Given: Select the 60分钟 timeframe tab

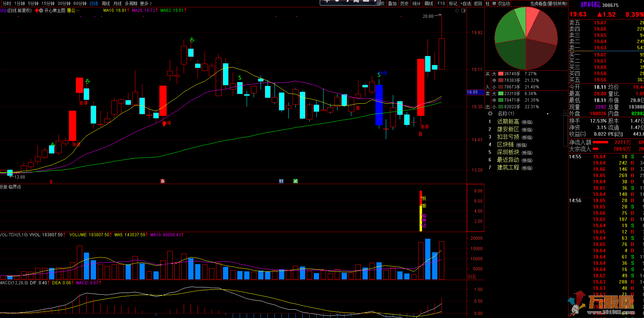Looking at the screenshot, I should (80, 3).
